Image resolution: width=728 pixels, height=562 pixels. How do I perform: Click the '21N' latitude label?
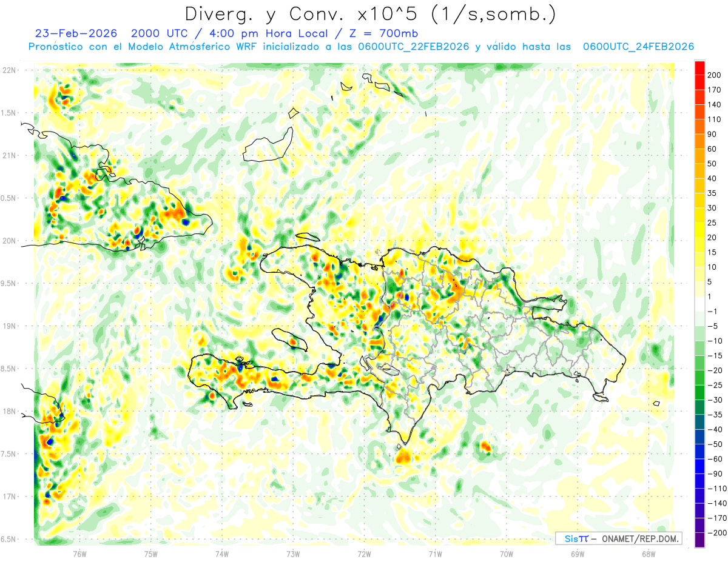coord(9,155)
